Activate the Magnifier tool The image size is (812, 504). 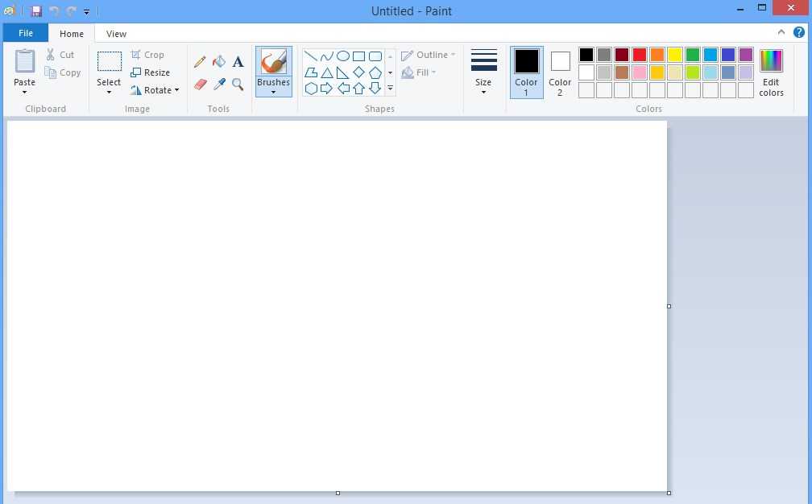click(x=238, y=84)
